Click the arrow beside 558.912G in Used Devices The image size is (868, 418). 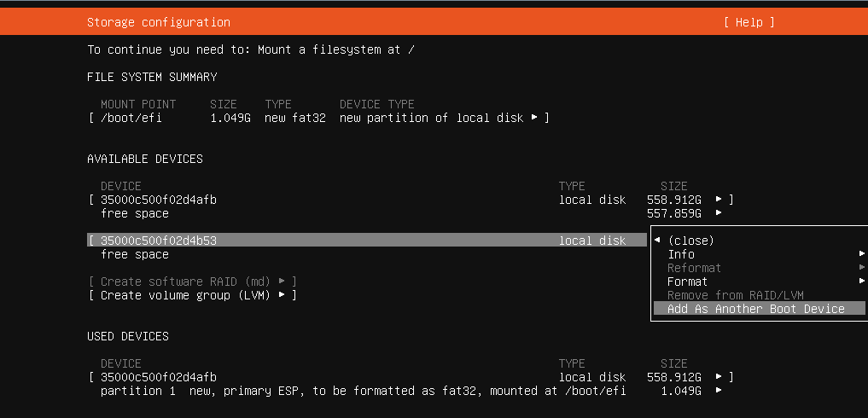pyautogui.click(x=719, y=377)
